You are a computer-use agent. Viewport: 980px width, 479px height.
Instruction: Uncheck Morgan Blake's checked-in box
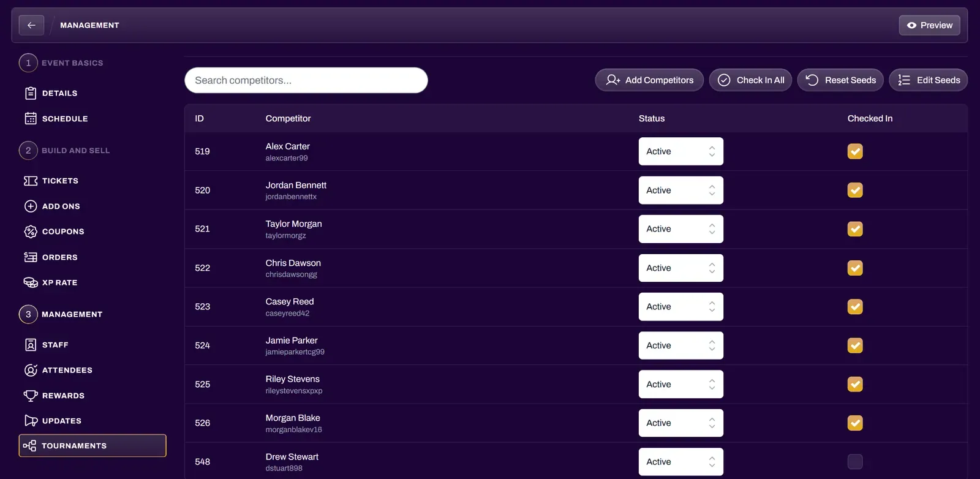click(855, 423)
